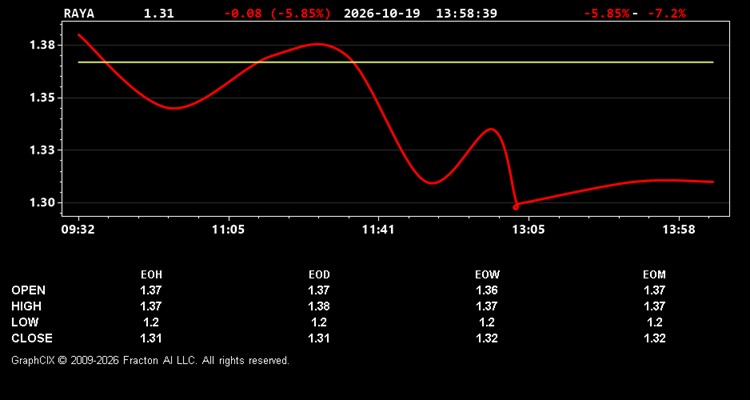Select the standalone -5.85% at top right

pyautogui.click(x=607, y=13)
